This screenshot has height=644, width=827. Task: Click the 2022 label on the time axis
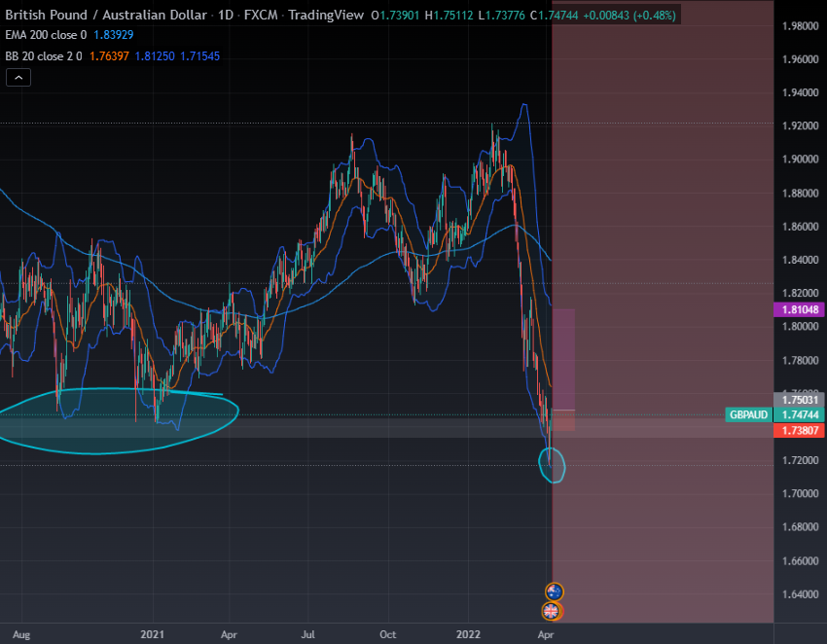tap(468, 634)
